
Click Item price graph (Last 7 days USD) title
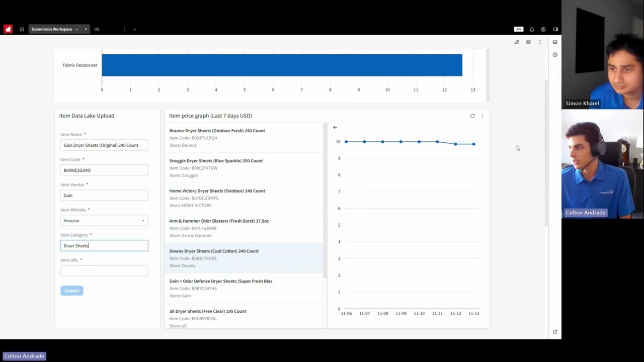210,116
